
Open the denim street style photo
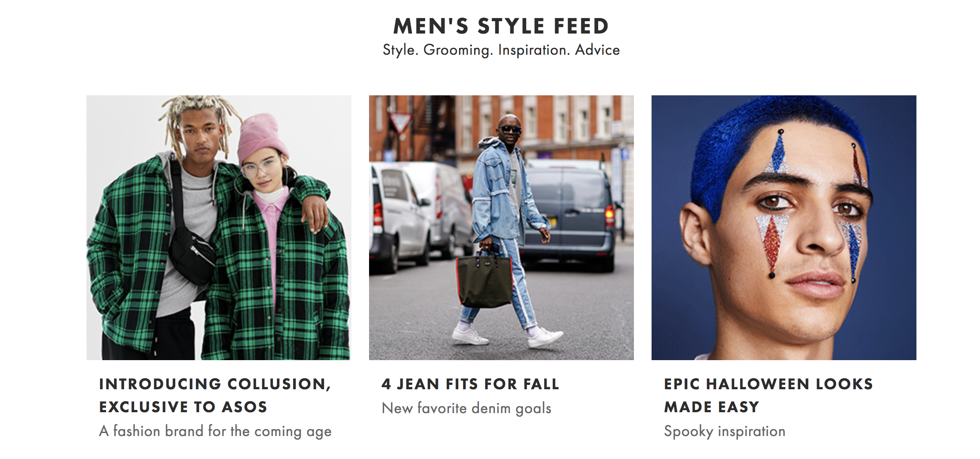coord(501,227)
